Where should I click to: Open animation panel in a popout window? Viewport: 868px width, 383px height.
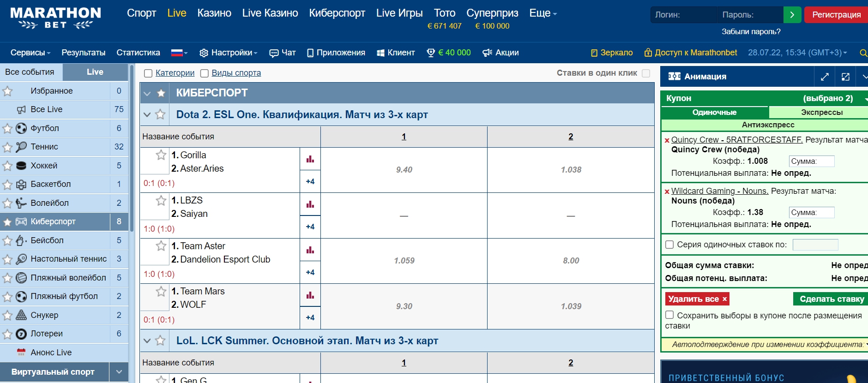845,77
